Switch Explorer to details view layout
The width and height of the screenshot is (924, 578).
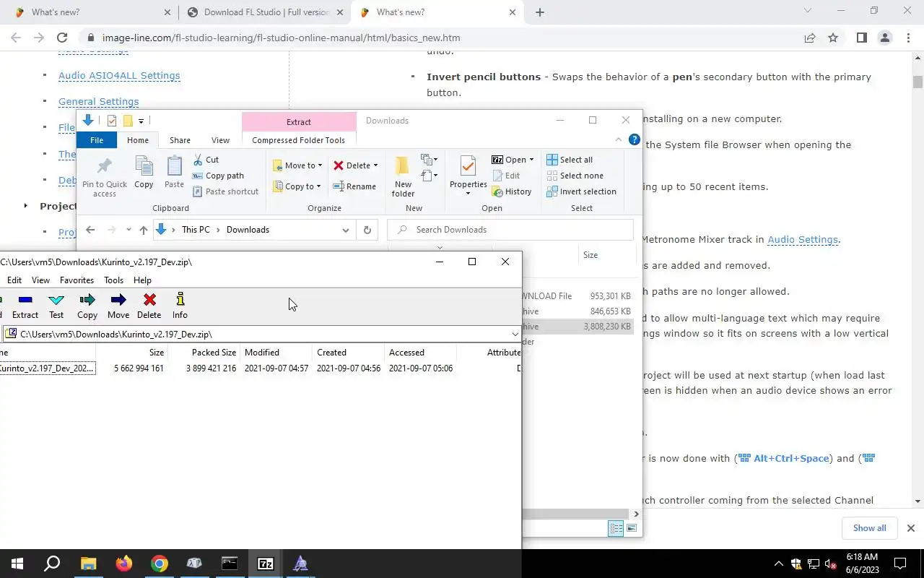click(x=616, y=528)
